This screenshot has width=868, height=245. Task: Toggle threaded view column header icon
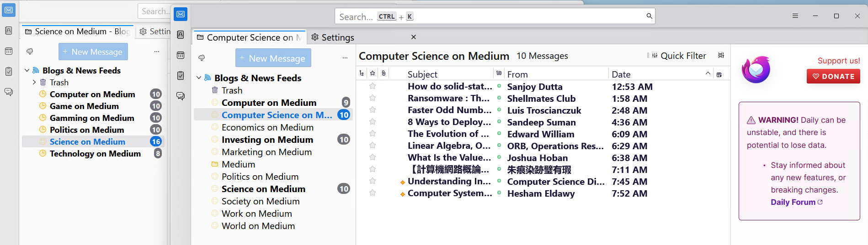(x=362, y=73)
